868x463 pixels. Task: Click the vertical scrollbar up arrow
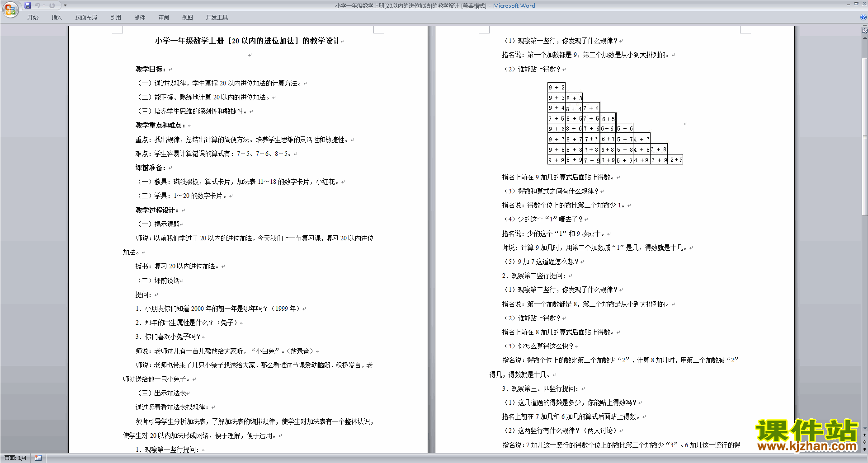pos(865,37)
